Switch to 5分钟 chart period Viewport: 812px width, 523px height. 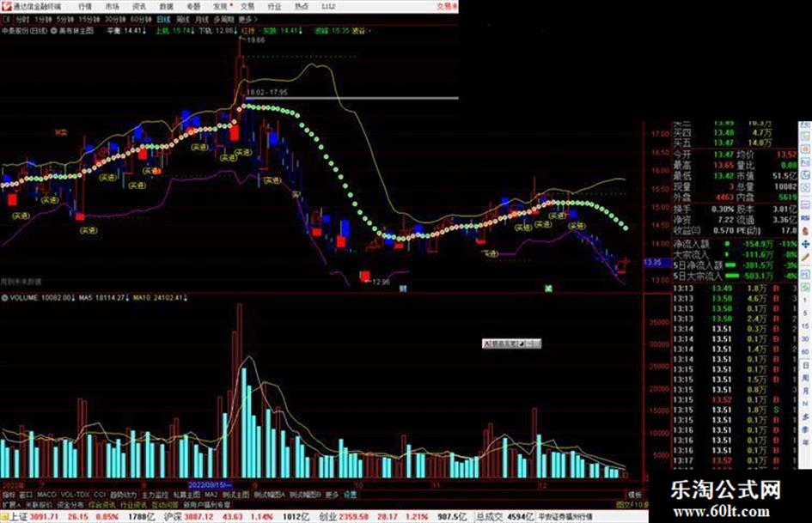coord(65,19)
